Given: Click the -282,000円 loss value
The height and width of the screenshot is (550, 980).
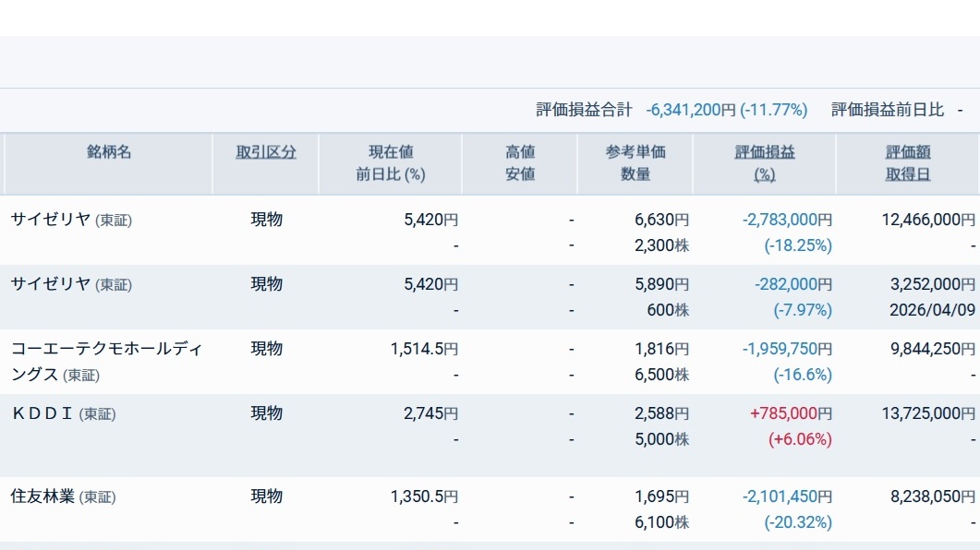Looking at the screenshot, I should pyautogui.click(x=793, y=284).
